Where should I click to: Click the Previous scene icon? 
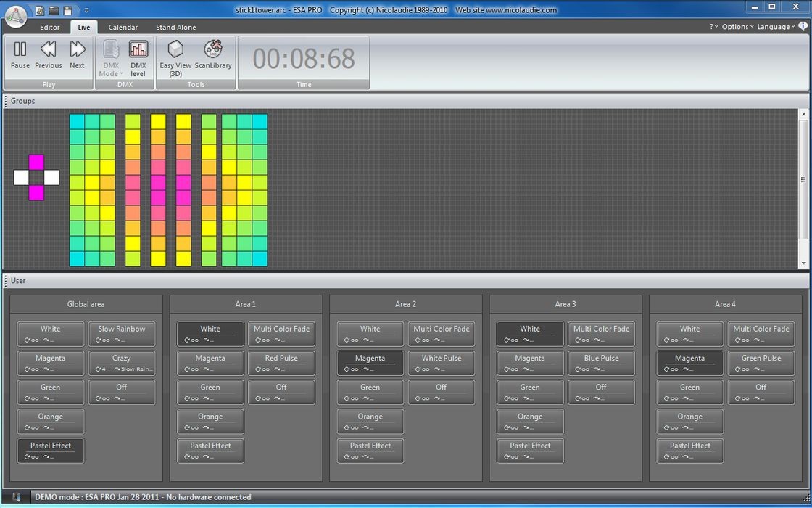[x=48, y=54]
